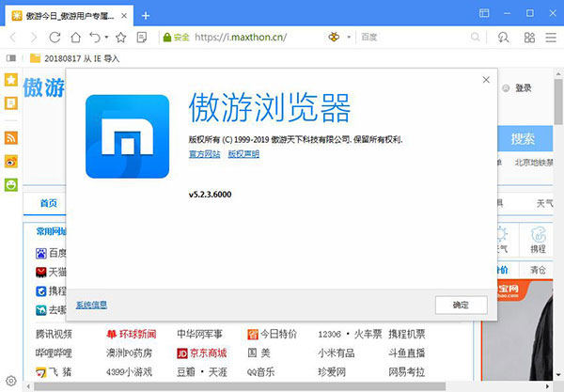Open the 系统信息 link in the dialog
The width and height of the screenshot is (564, 392).
coord(91,306)
